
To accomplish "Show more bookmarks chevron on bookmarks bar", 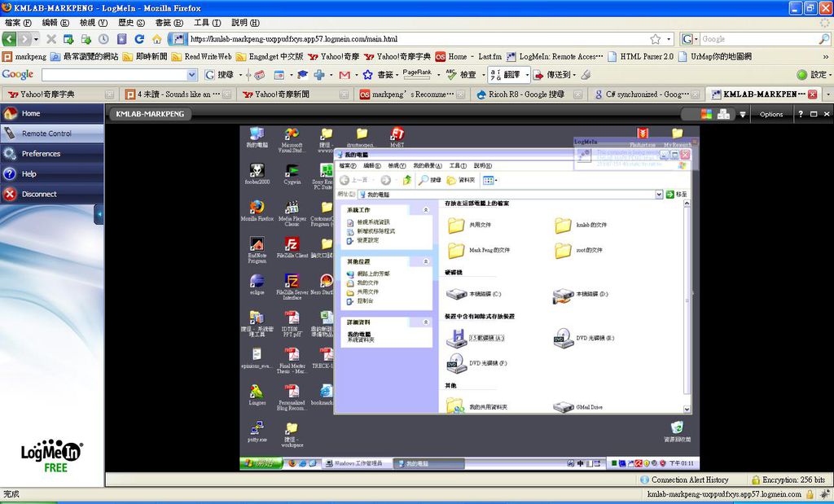I will pyautogui.click(x=826, y=56).
